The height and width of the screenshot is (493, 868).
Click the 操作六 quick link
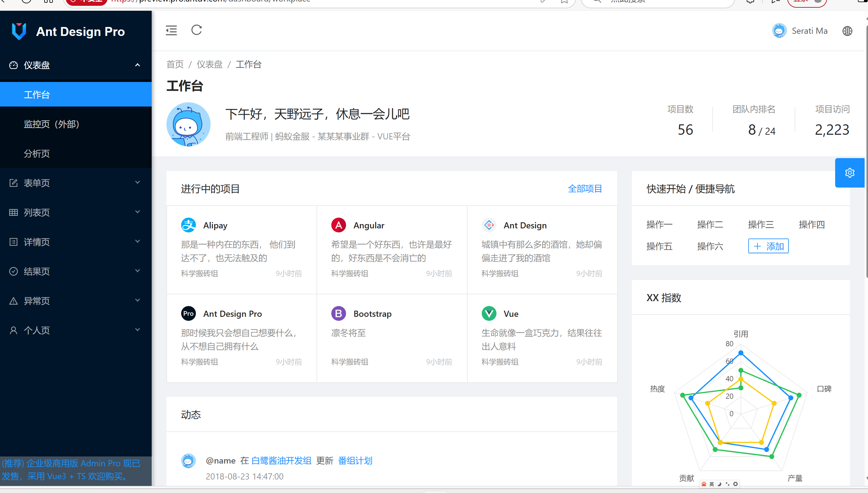point(710,246)
